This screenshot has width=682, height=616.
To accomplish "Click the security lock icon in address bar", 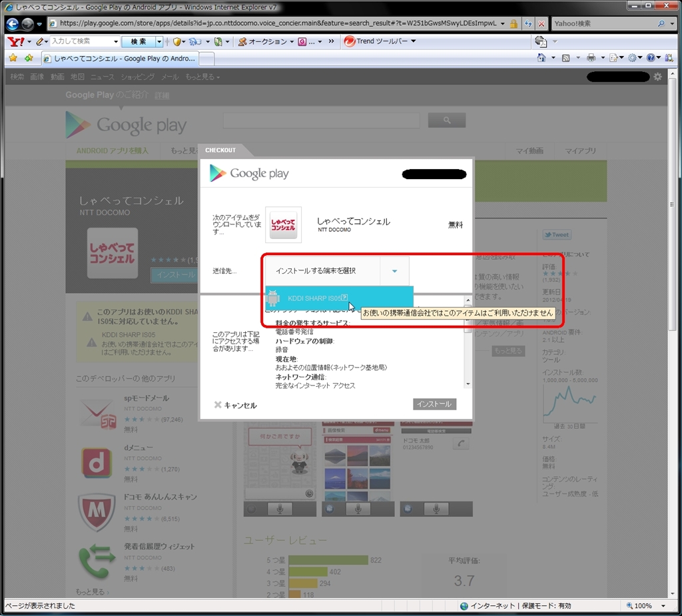I will [513, 23].
